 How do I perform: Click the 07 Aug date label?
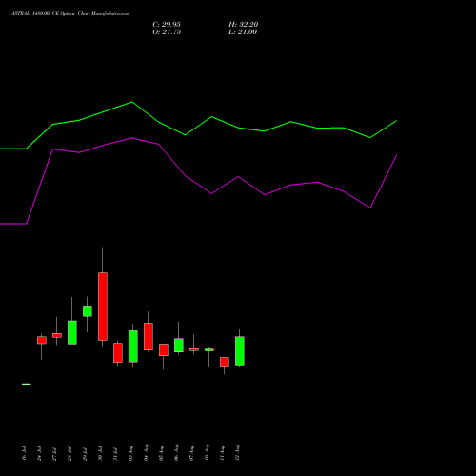click(x=191, y=453)
